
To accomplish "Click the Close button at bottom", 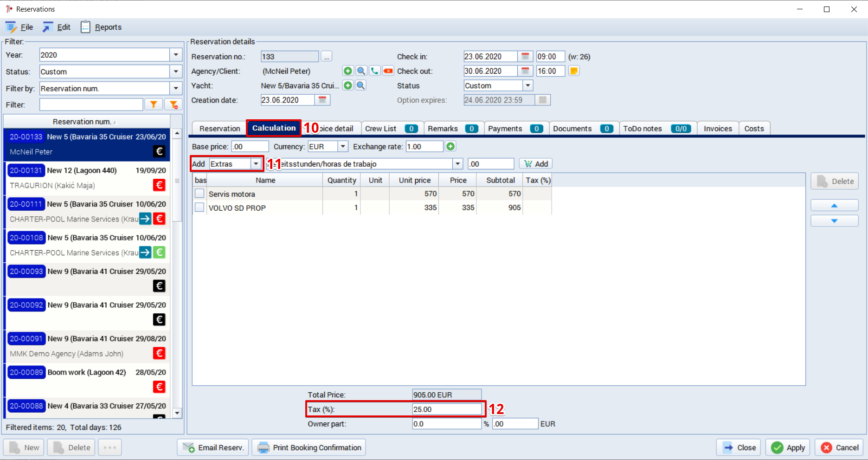I will point(739,447).
